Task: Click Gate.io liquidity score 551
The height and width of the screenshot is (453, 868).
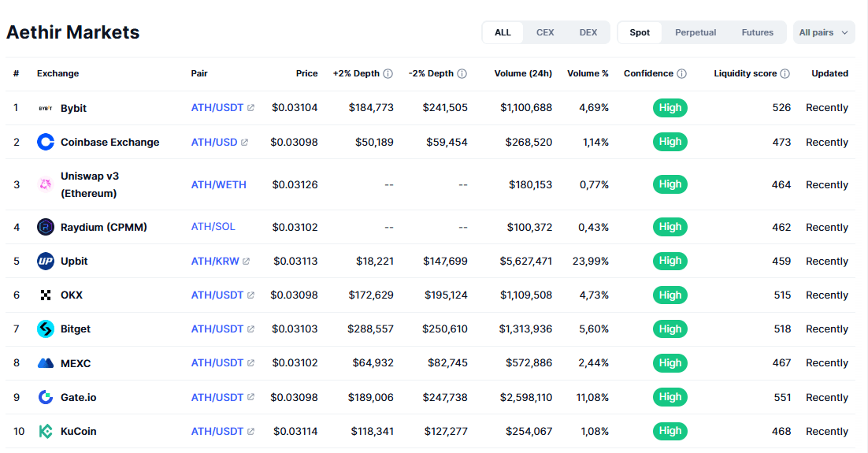Action: [x=782, y=397]
